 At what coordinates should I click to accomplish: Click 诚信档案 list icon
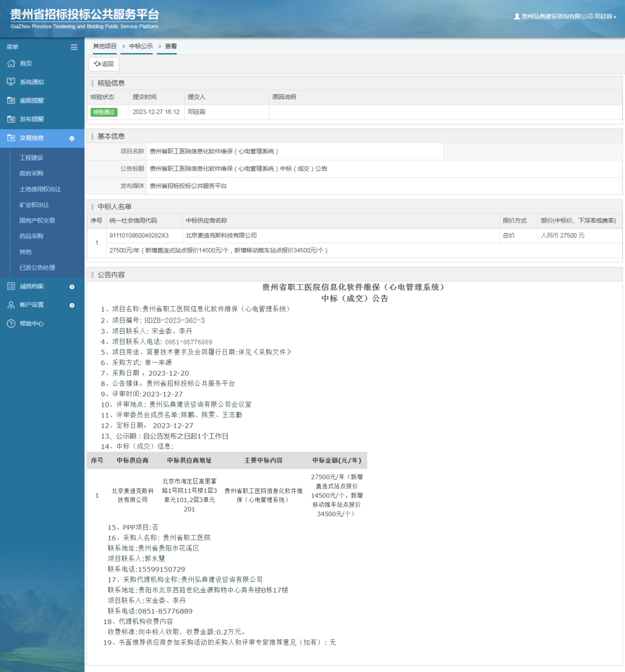tap(11, 286)
